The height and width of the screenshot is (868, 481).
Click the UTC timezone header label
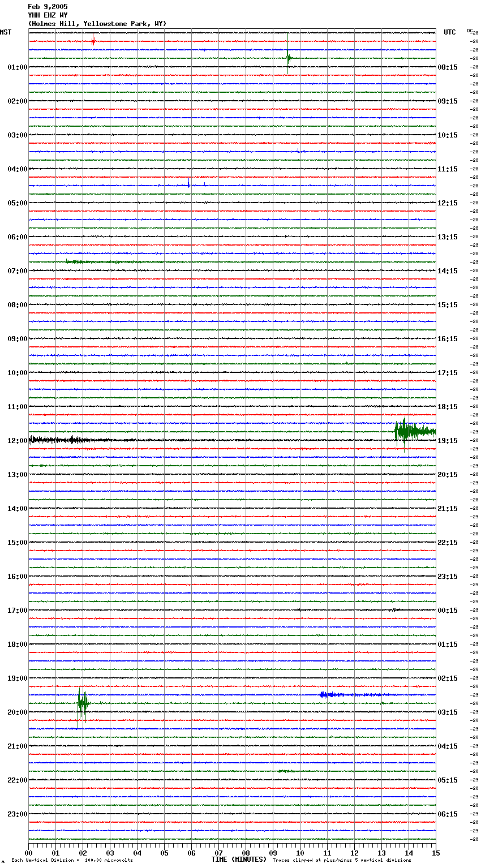(449, 32)
